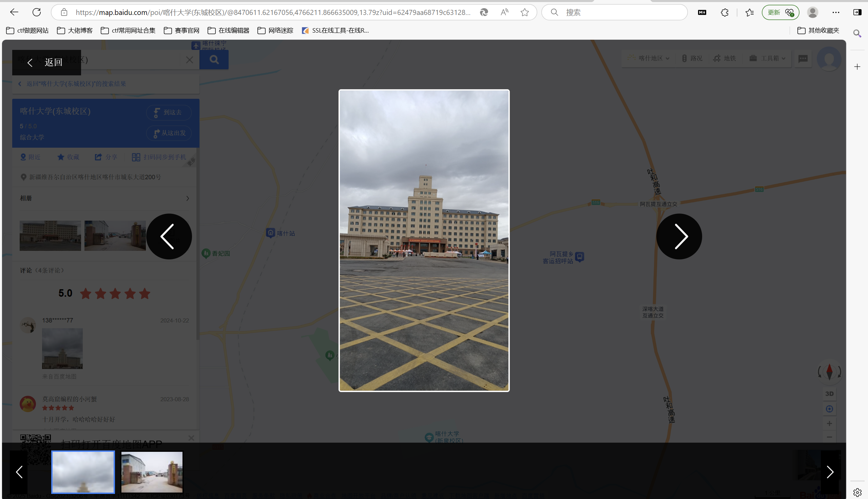Open the 工具箱 toolbox dropdown
This screenshot has width=868, height=499.
coord(767,58)
